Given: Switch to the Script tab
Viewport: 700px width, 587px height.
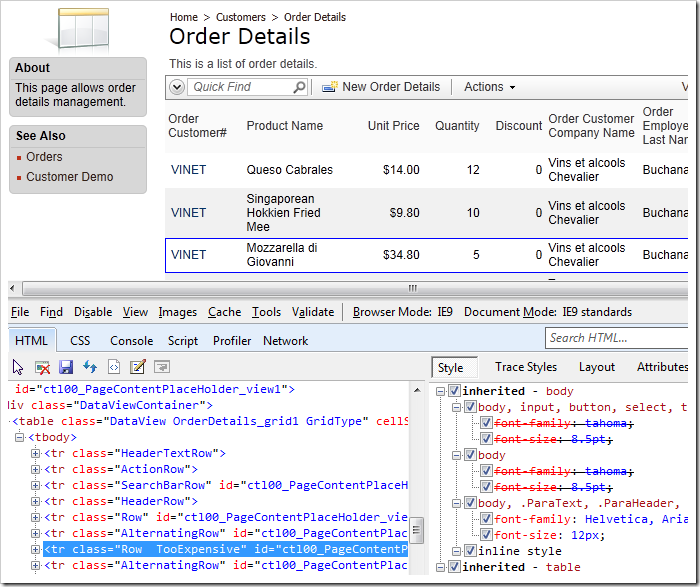Looking at the screenshot, I should [x=183, y=341].
